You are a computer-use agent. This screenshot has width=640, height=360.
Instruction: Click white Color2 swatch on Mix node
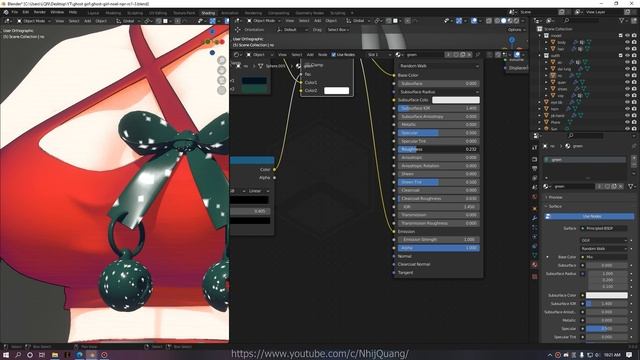coord(337,91)
